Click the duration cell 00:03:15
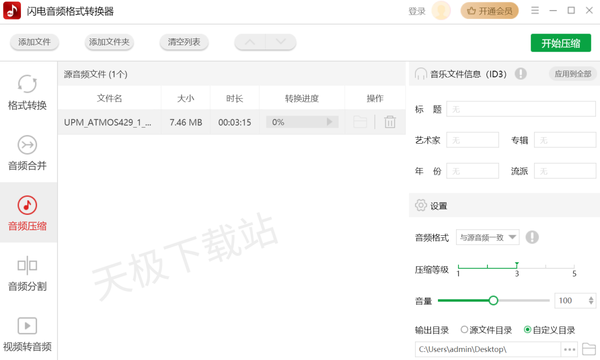The image size is (600, 360). 235,122
